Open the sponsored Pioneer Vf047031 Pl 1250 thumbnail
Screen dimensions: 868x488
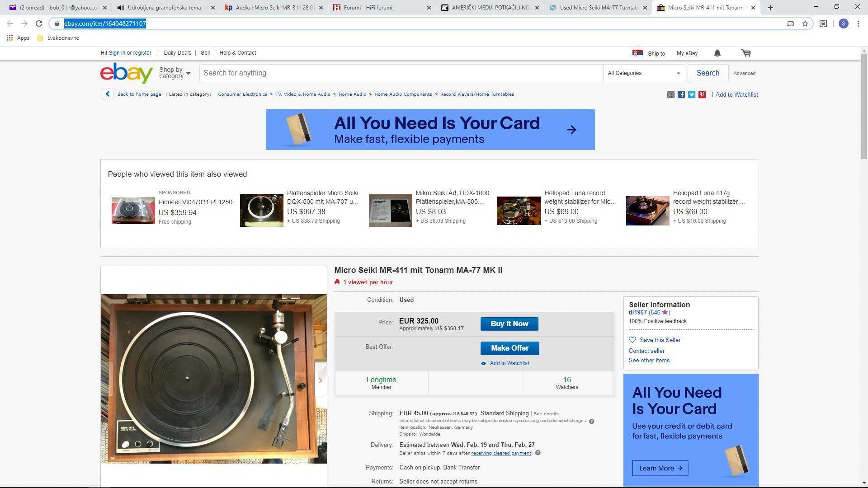[133, 211]
